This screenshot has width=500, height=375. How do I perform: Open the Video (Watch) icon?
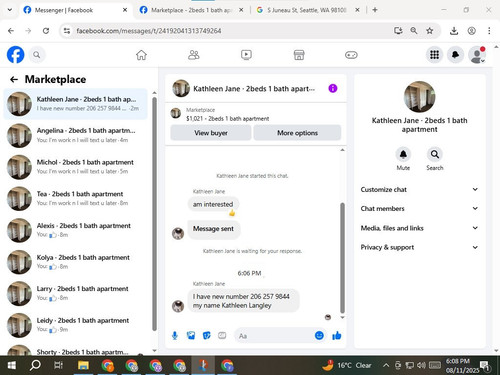(246, 55)
